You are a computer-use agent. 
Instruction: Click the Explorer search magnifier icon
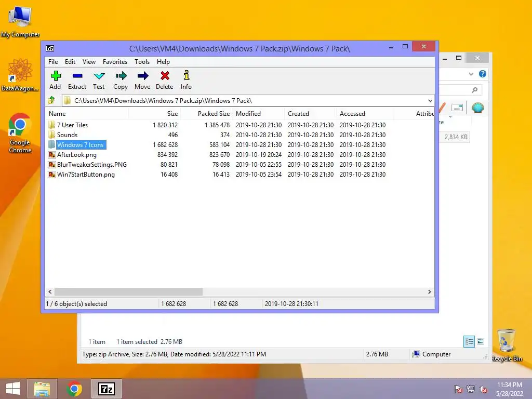click(475, 90)
